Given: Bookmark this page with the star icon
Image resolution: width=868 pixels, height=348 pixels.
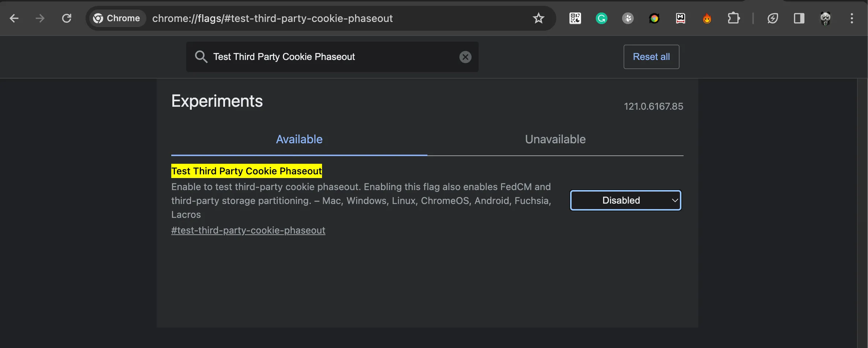Looking at the screenshot, I should click(x=538, y=18).
